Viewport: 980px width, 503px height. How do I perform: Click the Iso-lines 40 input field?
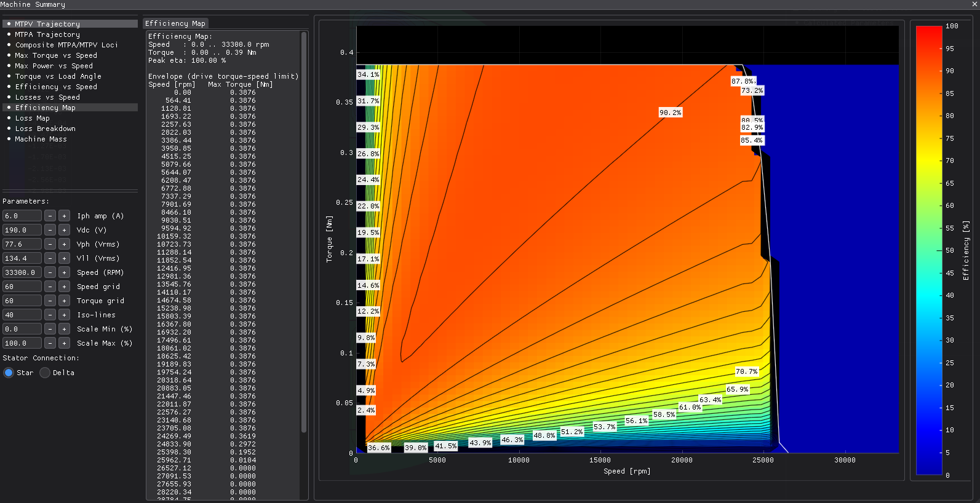point(22,315)
